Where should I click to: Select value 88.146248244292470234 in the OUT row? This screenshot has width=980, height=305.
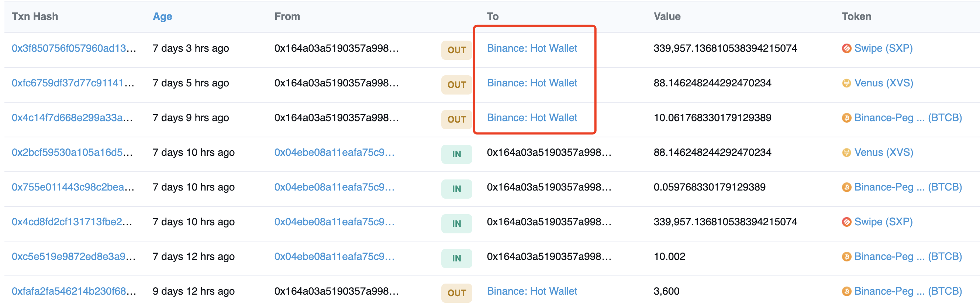pyautogui.click(x=712, y=83)
